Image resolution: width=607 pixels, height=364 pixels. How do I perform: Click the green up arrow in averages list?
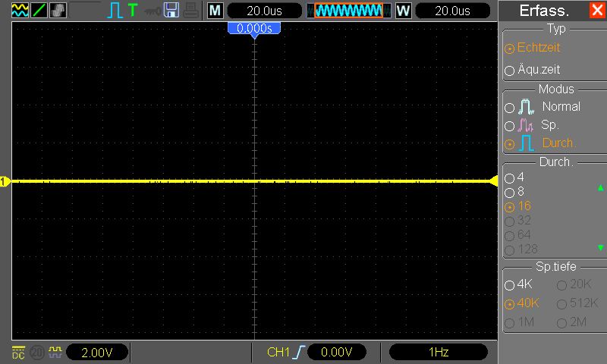click(x=600, y=188)
